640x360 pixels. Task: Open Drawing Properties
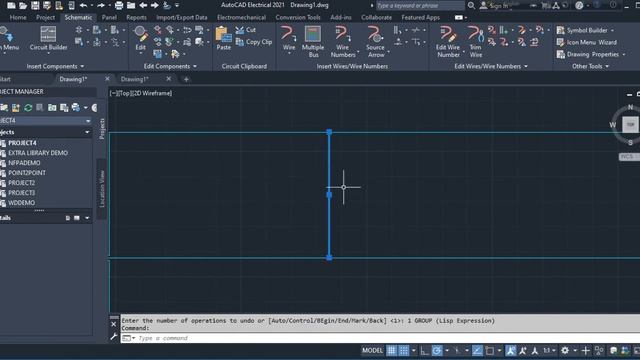click(x=588, y=54)
